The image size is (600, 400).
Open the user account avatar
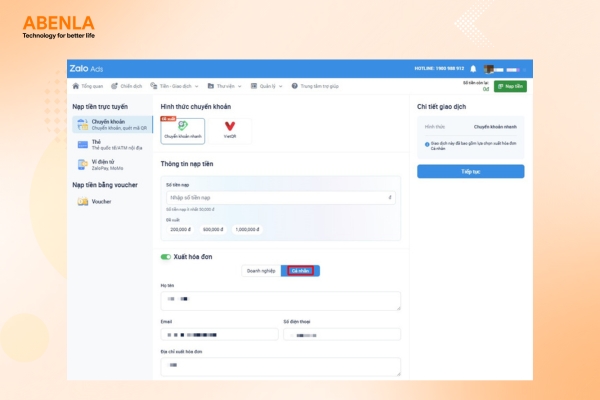[x=489, y=69]
